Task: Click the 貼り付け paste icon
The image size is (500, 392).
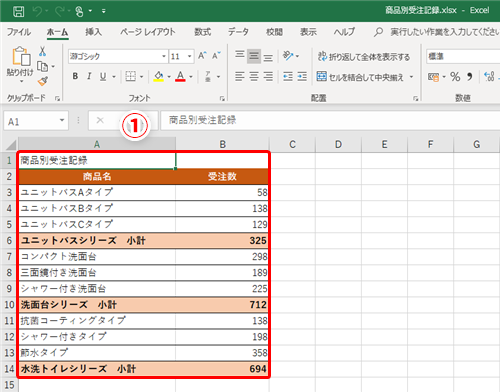Action: (21, 56)
